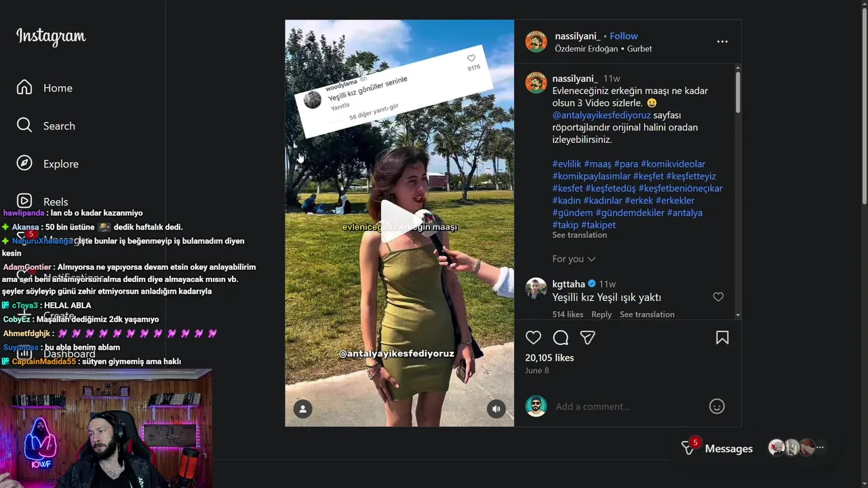Screen dimensions: 868x488
Task: Toggle the video sound speaker icon
Action: pyautogui.click(x=496, y=409)
